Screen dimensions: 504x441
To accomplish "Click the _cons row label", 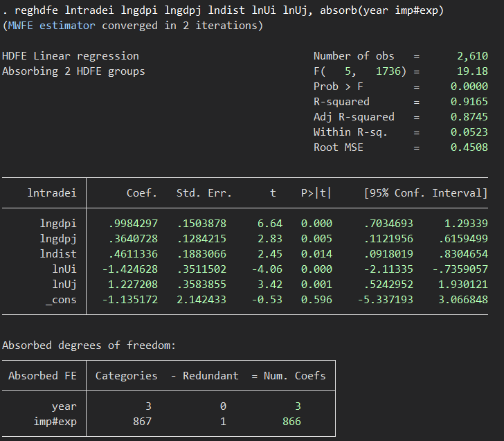I will (61, 300).
